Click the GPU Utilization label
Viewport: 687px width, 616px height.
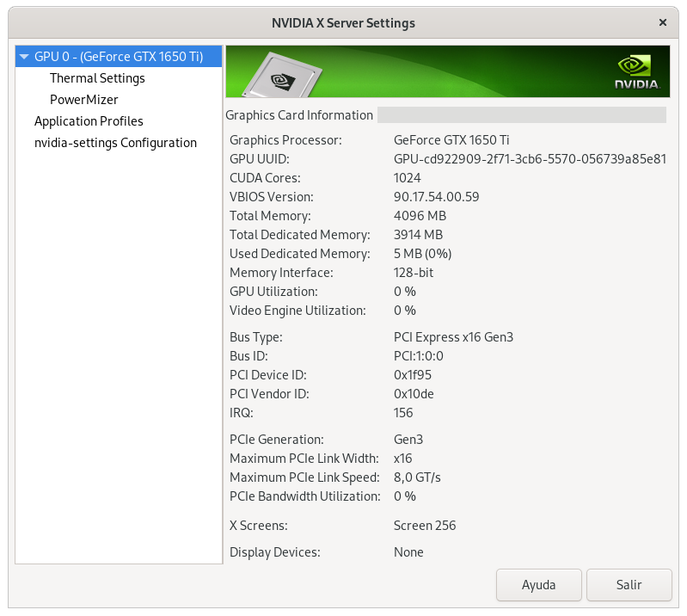273,291
